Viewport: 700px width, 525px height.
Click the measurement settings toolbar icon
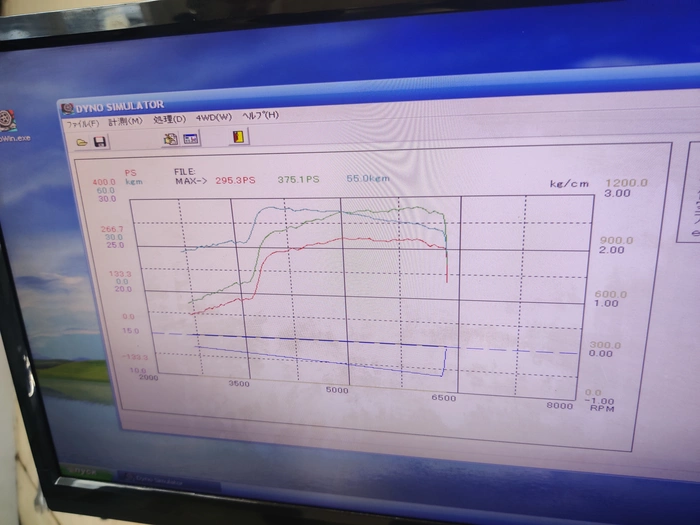click(170, 139)
